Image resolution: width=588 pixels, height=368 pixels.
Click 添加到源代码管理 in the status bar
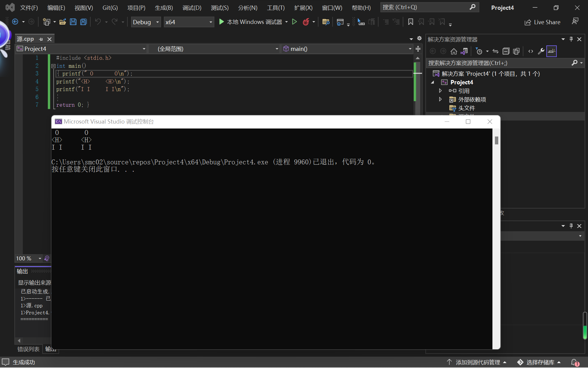(x=477, y=362)
